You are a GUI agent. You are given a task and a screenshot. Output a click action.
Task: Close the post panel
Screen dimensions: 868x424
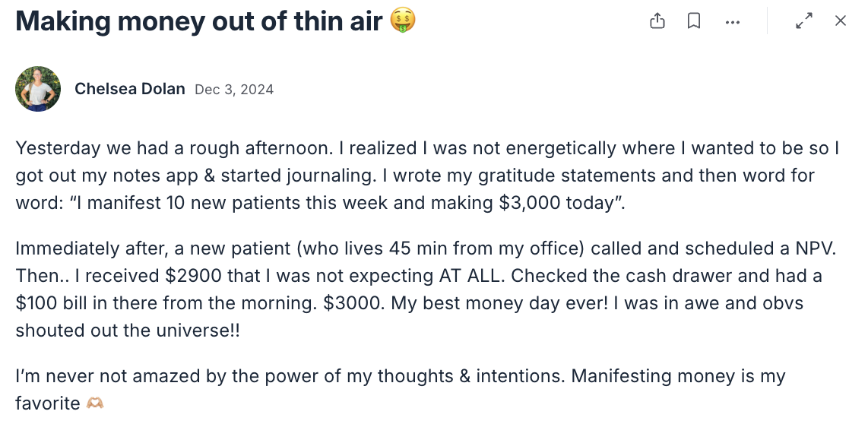[x=841, y=21]
